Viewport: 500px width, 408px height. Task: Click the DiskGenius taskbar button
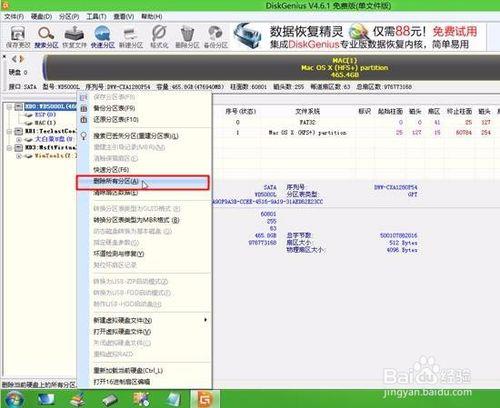(205, 399)
